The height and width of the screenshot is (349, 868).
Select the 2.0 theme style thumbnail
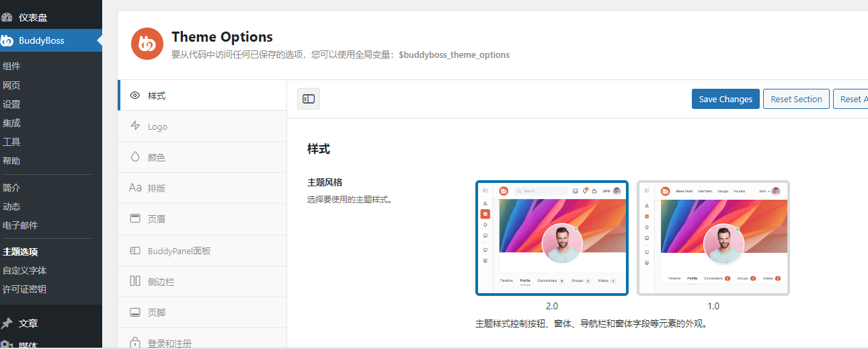[x=551, y=238]
